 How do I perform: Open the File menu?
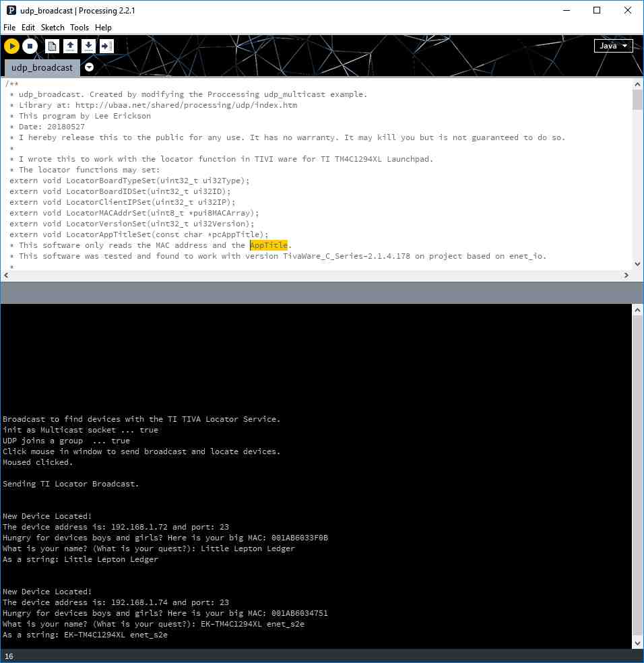coord(9,28)
